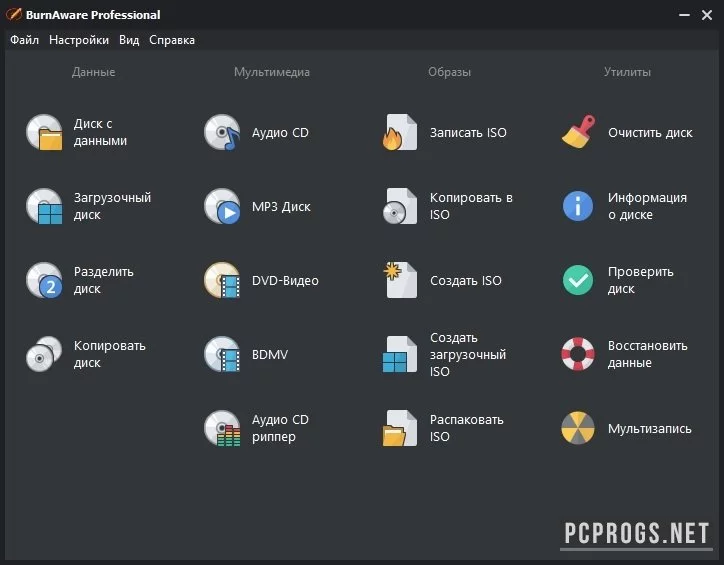The height and width of the screenshot is (565, 724).
Task: Click the MP3 Диск play icon
Action: [x=223, y=206]
